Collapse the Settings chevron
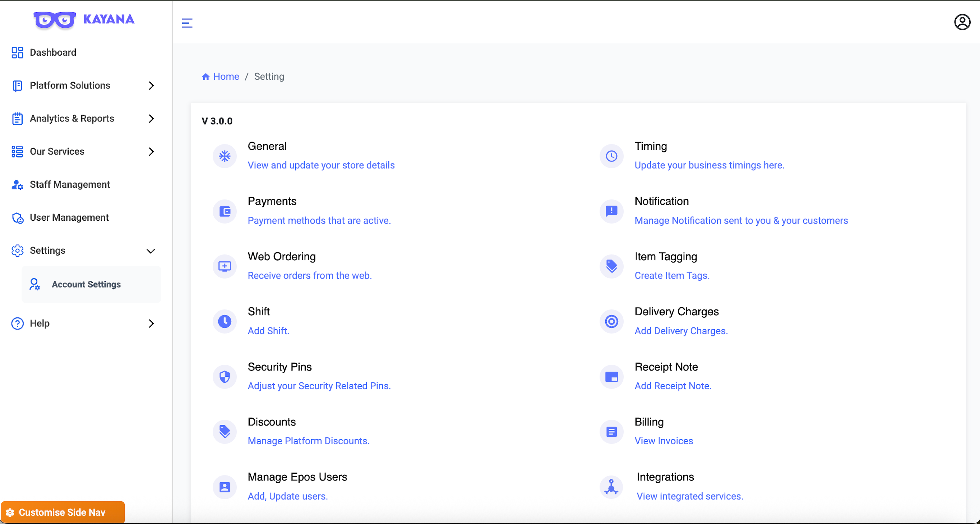Viewport: 980px width, 524px height. pos(151,251)
